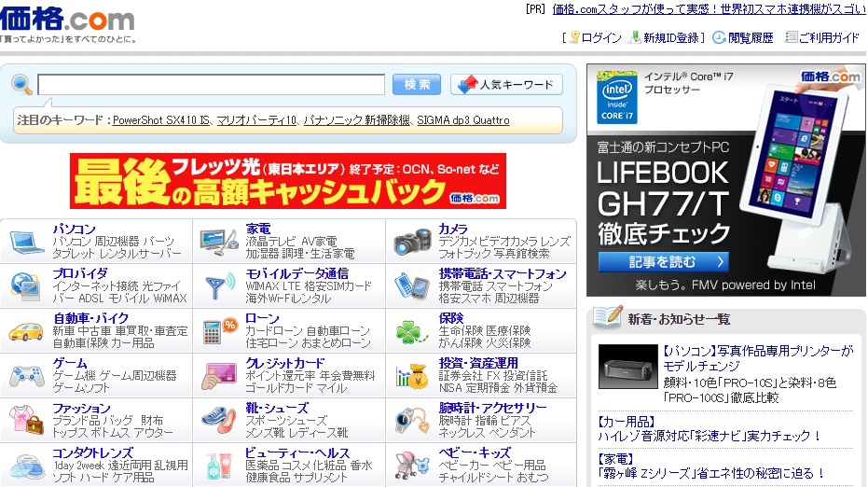Open the ハイレゾ音源対応「彩速ナビ」 news link

[710, 436]
